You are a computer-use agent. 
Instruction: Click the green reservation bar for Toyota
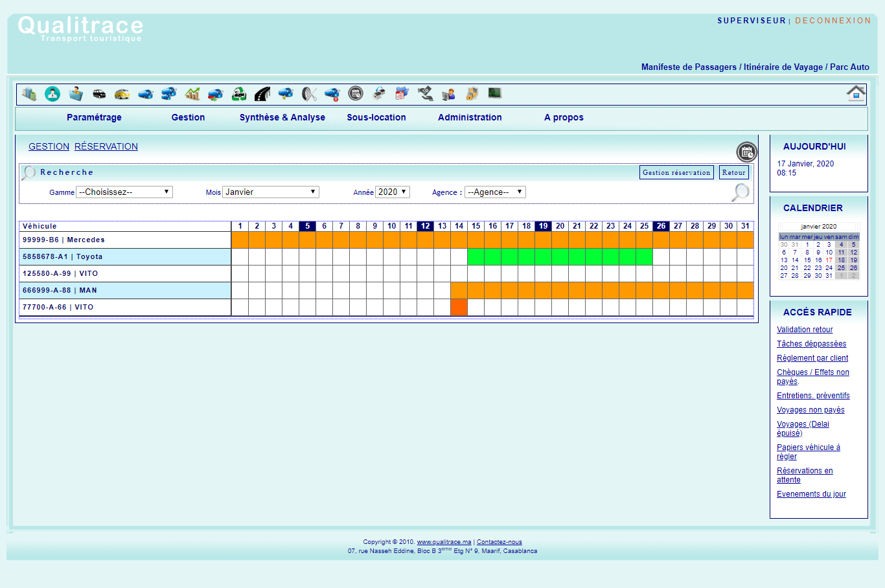560,257
